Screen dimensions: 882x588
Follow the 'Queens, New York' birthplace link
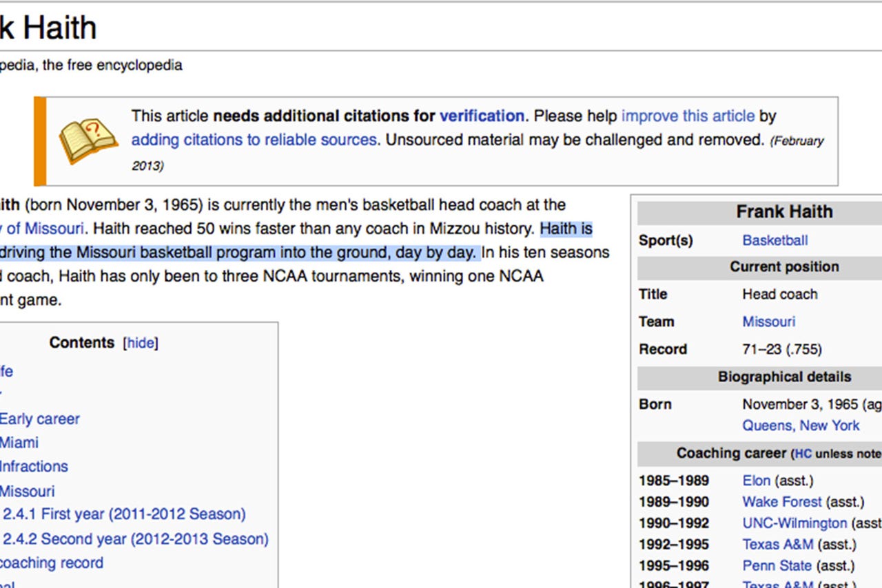pyautogui.click(x=801, y=426)
